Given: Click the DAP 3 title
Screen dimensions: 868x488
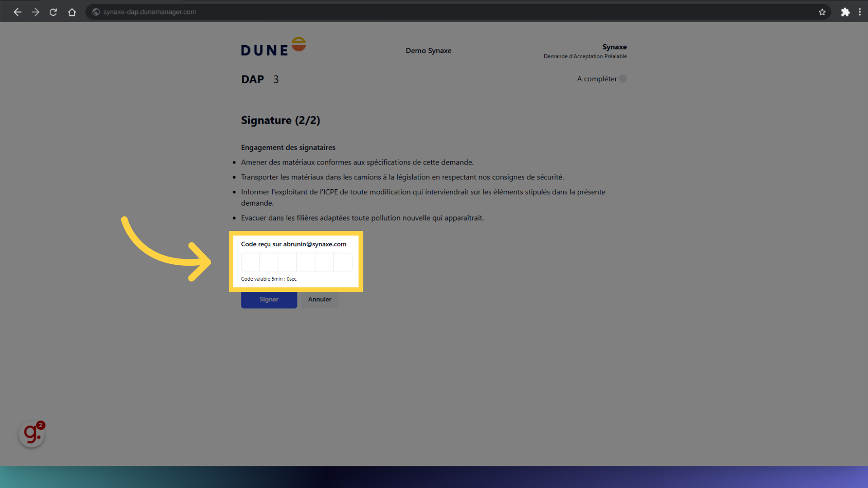Looking at the screenshot, I should [x=259, y=79].
